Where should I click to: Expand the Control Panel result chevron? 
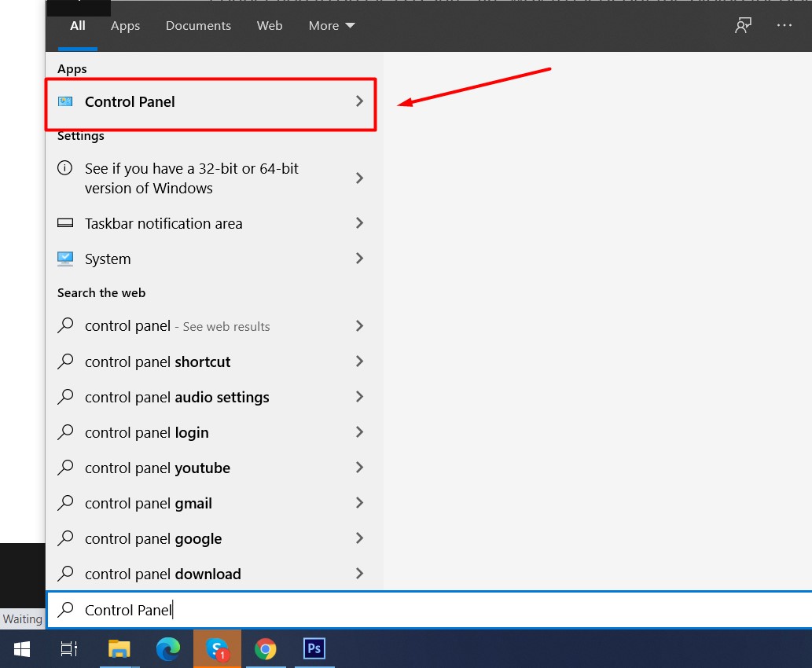point(359,101)
